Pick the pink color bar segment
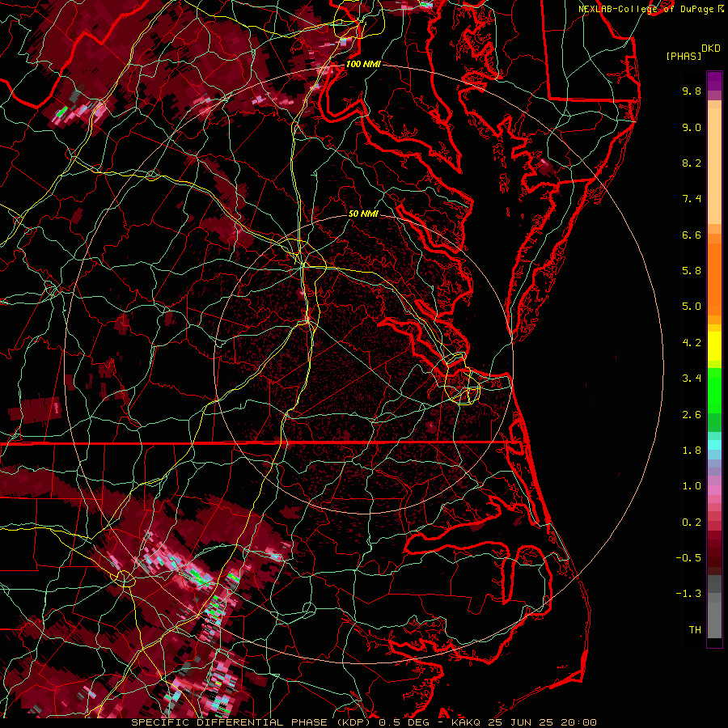This screenshot has height=728, width=728. tap(714, 490)
